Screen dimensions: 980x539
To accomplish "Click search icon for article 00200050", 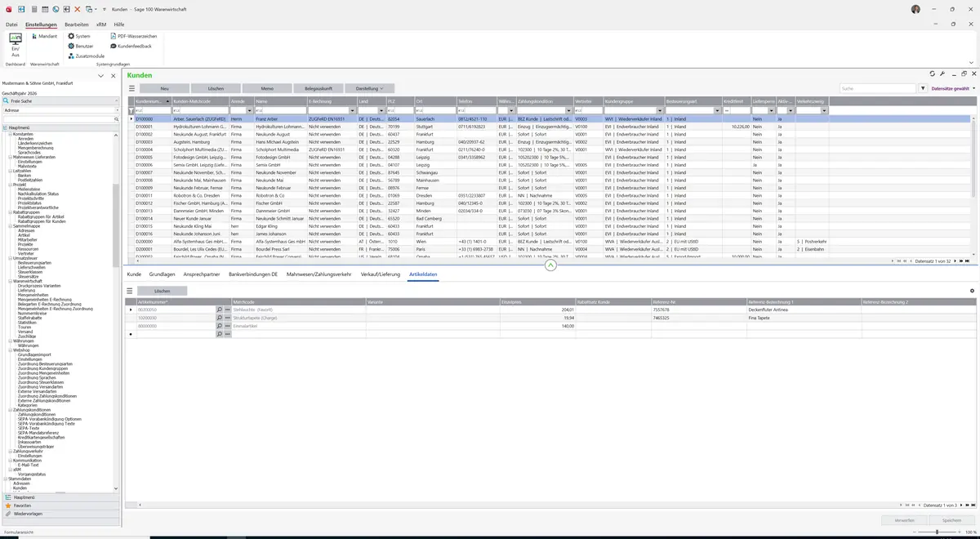I will 220,310.
